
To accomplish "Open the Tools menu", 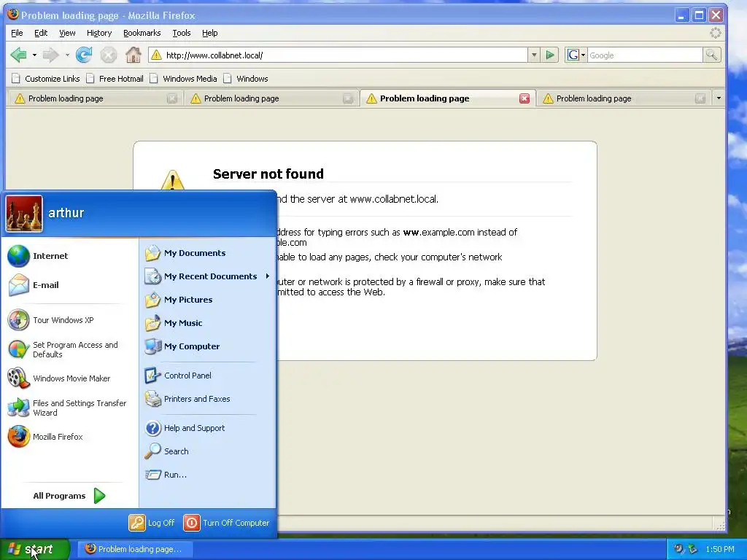I will click(181, 33).
